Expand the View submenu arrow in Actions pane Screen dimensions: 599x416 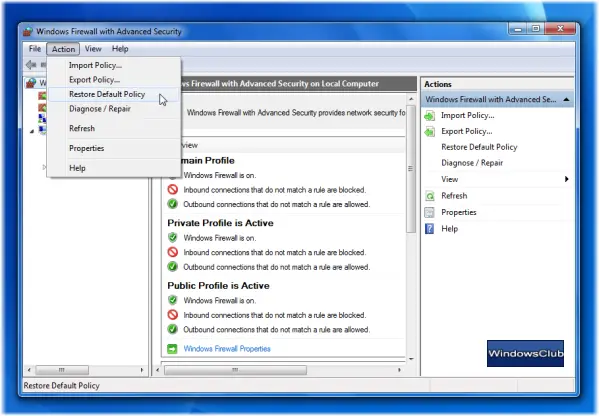click(567, 179)
